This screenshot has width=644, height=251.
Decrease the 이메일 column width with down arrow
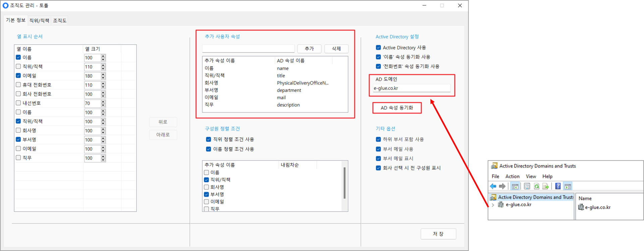click(103, 78)
